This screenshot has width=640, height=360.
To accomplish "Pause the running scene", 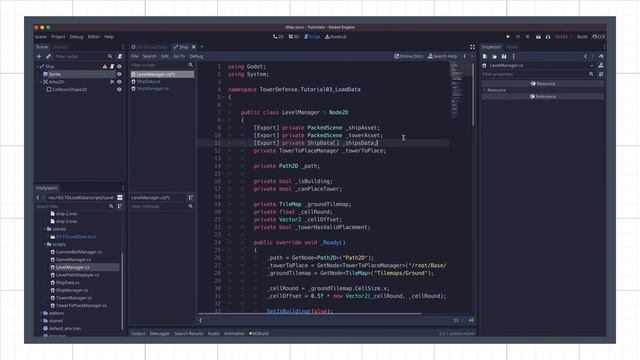I will (x=518, y=37).
